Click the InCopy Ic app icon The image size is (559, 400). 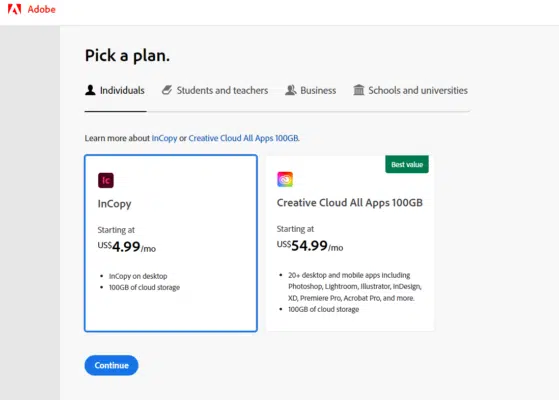(x=106, y=180)
